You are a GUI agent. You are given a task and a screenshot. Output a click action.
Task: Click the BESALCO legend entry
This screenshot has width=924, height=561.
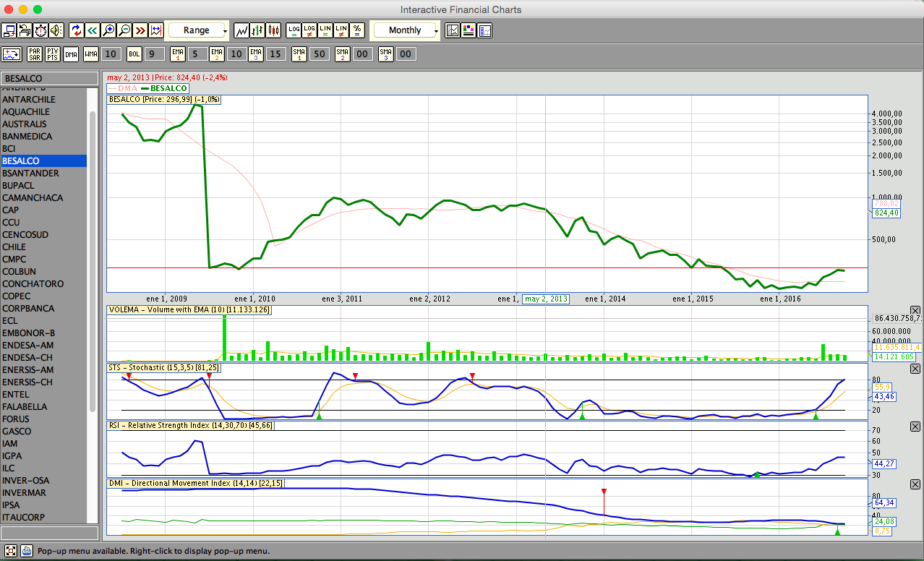coord(164,88)
